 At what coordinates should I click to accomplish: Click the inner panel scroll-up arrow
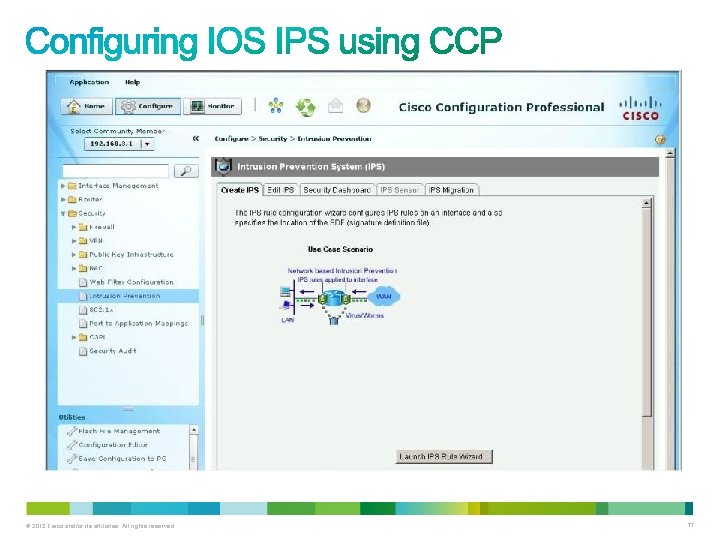tap(647, 203)
